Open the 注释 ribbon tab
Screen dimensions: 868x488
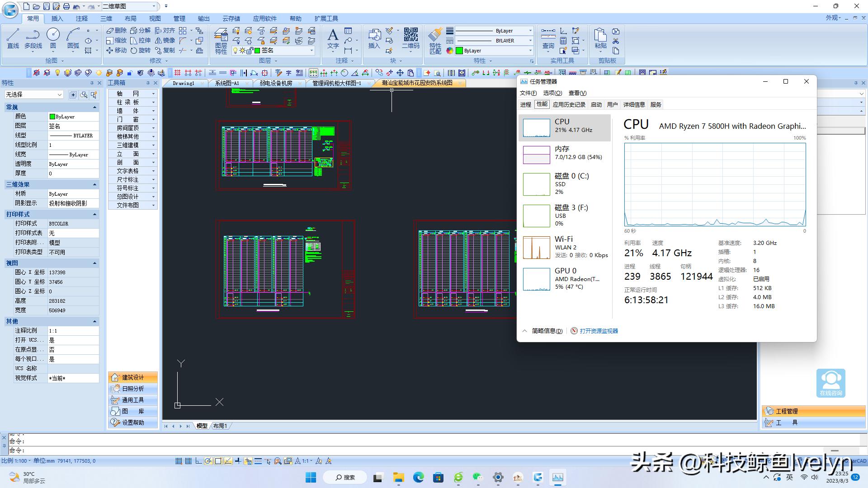tap(82, 19)
